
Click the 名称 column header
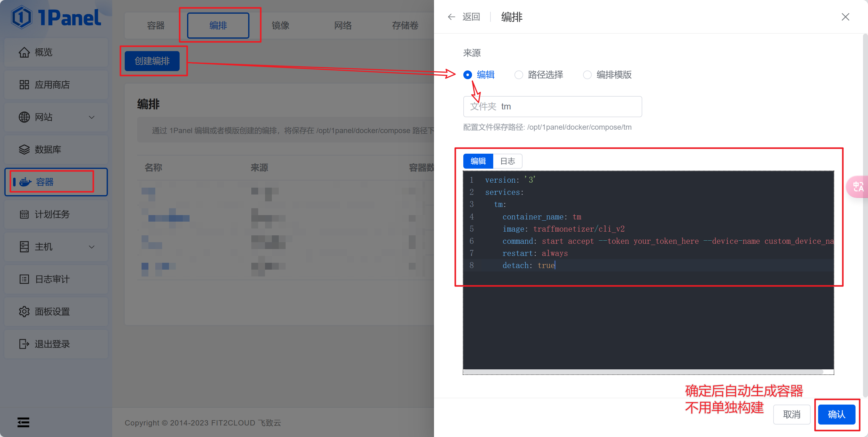click(x=153, y=167)
